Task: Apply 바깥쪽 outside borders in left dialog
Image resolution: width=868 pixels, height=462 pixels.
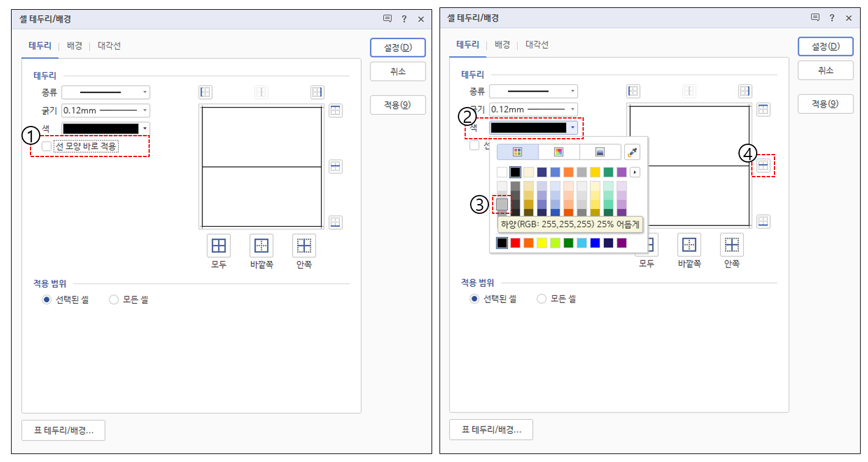Action: [261, 245]
